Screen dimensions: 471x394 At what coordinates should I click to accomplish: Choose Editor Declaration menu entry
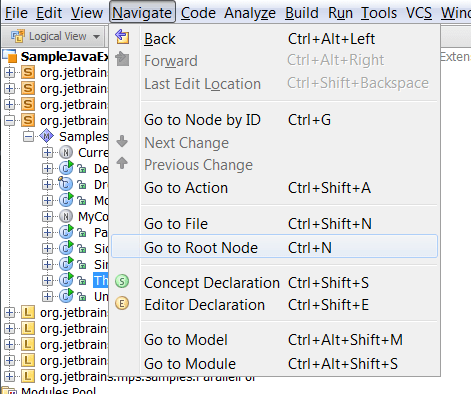(x=274, y=305)
